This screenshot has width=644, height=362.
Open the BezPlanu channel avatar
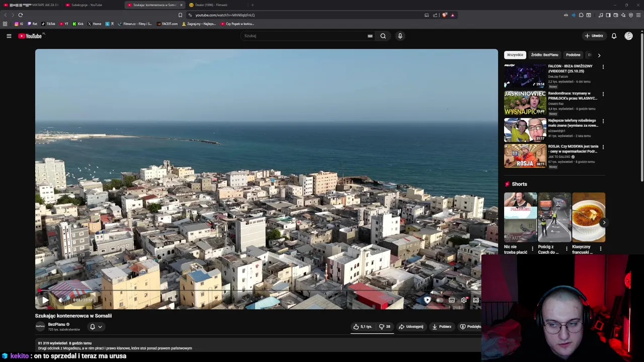tap(40, 326)
